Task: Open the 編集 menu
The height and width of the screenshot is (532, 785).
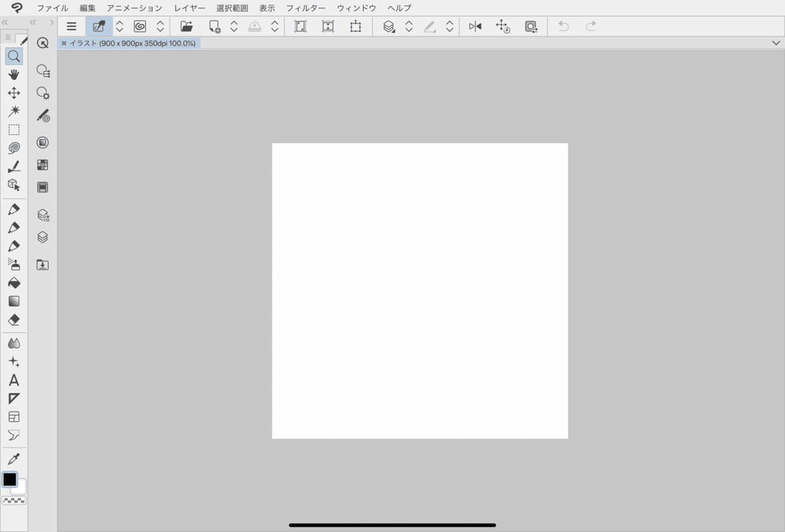Action: (x=88, y=8)
